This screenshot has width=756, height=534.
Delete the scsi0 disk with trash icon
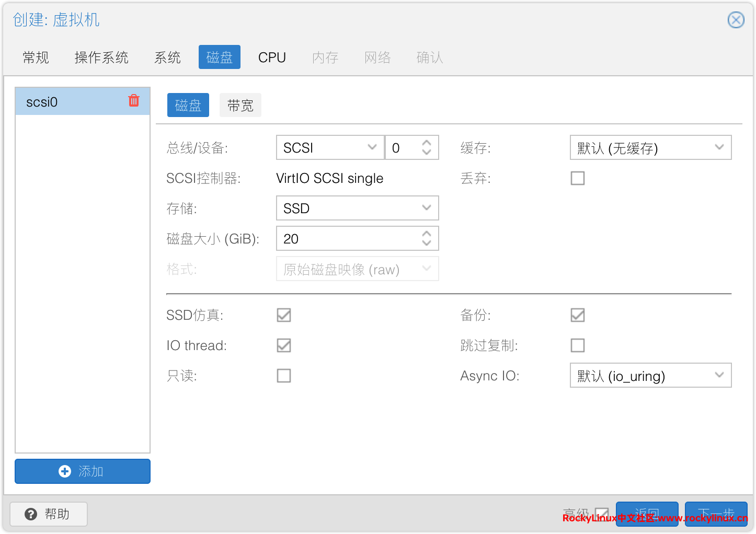coord(134,101)
